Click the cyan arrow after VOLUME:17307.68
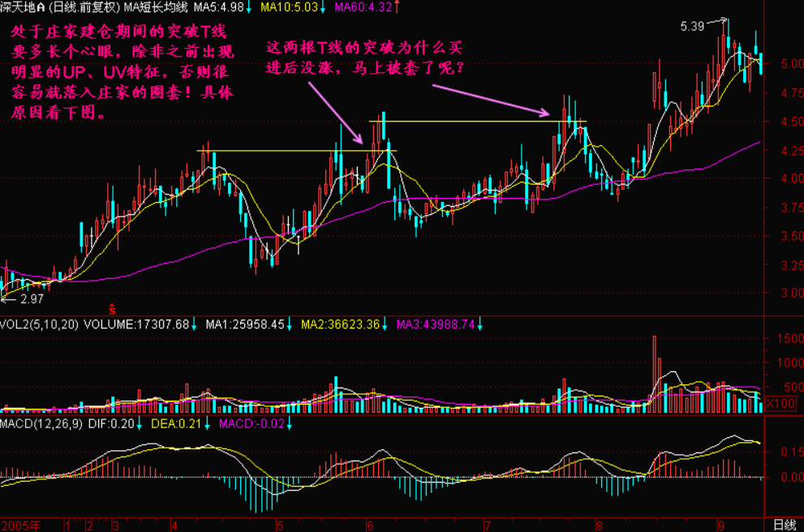Image resolution: width=804 pixels, height=532 pixels. pyautogui.click(x=195, y=324)
